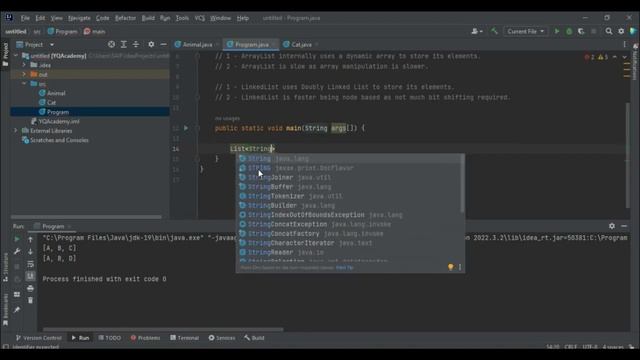
Task: Open the user account icon menu
Action: coord(476,31)
